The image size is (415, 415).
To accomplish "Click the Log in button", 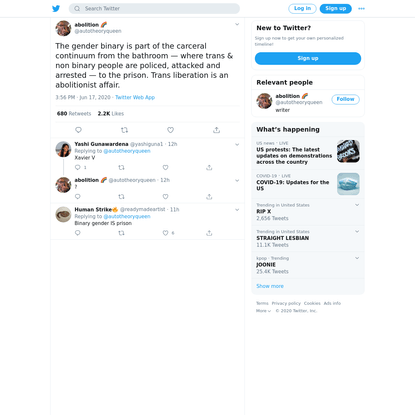I will 302,9.
